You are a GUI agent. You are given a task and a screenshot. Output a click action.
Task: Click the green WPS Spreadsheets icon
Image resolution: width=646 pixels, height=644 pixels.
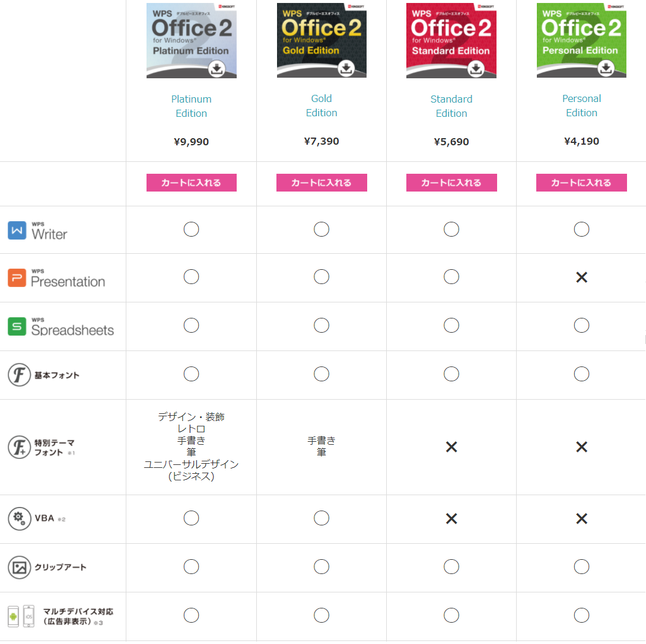[17, 327]
